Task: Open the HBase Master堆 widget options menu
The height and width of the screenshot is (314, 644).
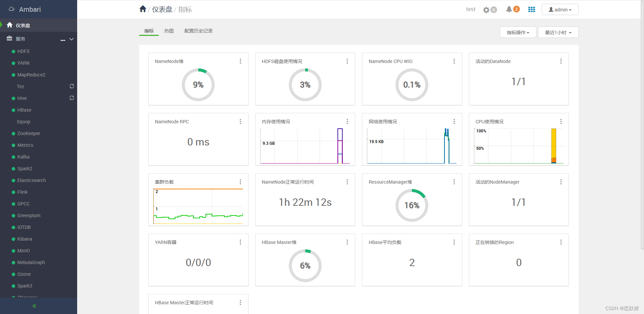Action: 347,242
